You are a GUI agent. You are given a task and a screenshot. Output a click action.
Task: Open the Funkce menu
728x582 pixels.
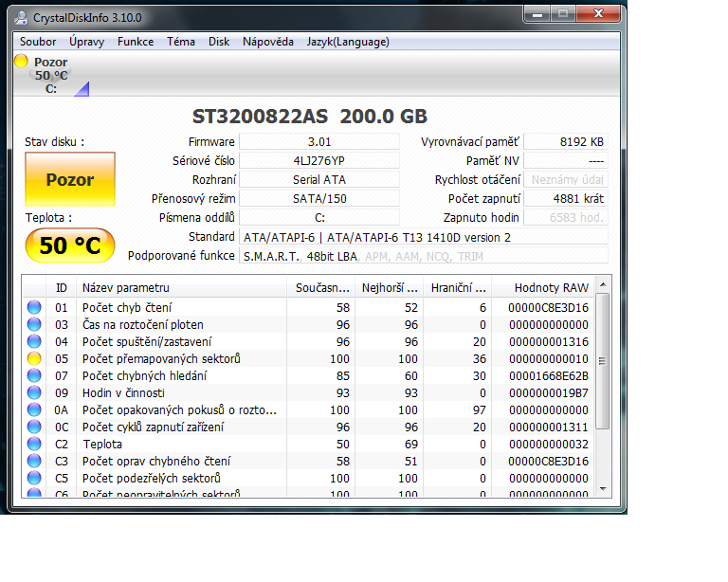coord(136,42)
